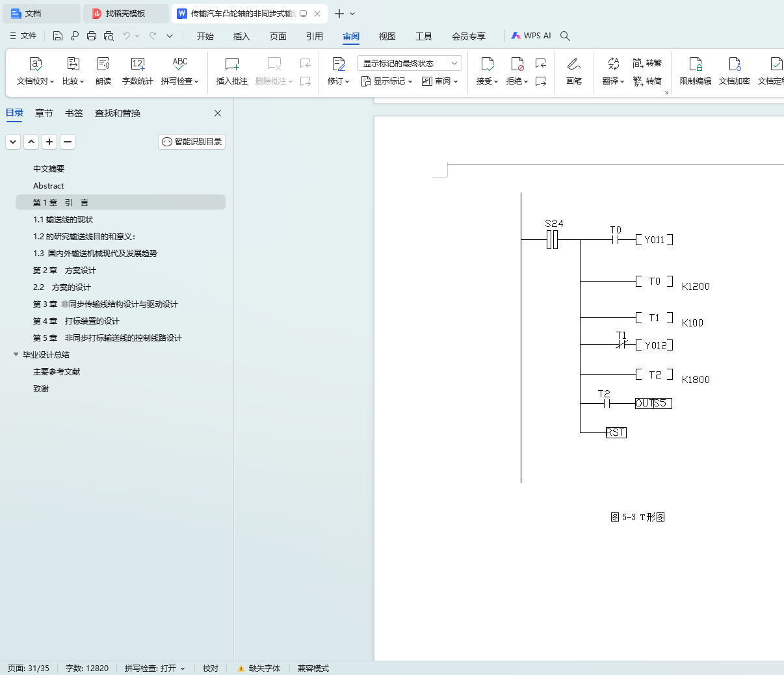Jump to Abstract in outline
The height and width of the screenshot is (675, 784).
pos(49,185)
